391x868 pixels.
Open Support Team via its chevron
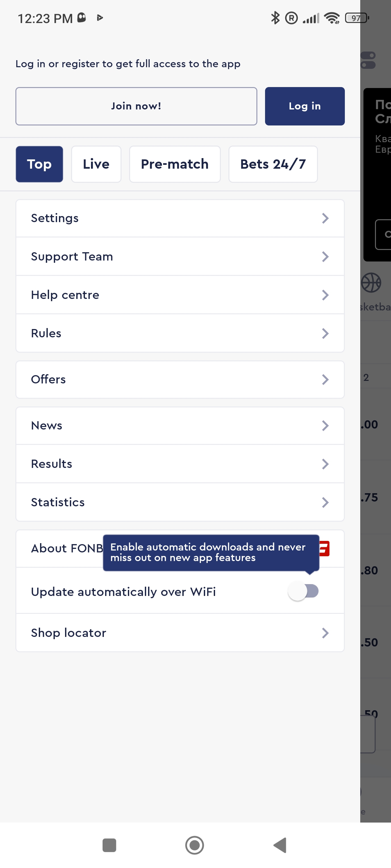click(325, 257)
